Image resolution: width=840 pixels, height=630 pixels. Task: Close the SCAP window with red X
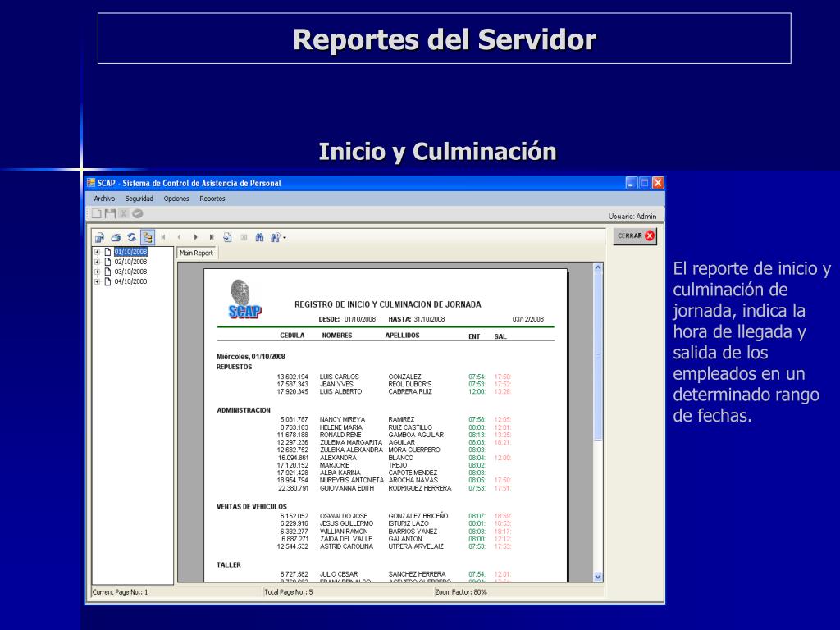(x=658, y=183)
